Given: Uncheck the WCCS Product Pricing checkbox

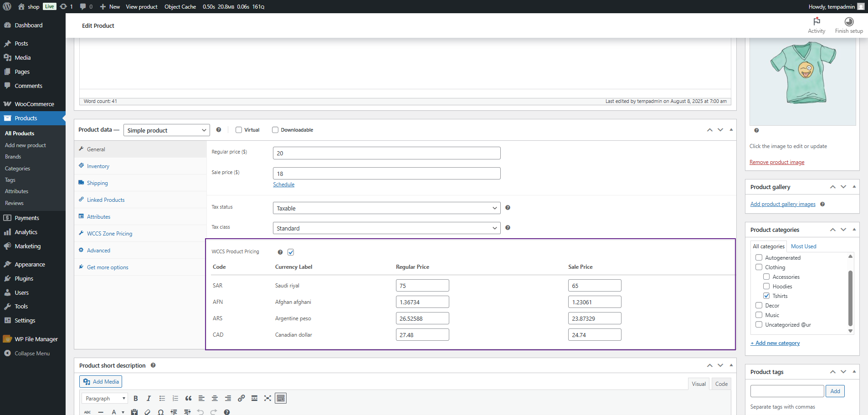Looking at the screenshot, I should (291, 252).
